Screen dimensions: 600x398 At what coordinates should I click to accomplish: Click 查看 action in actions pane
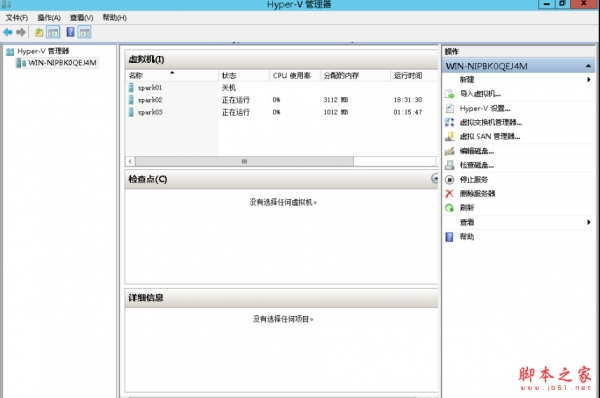coord(467,222)
